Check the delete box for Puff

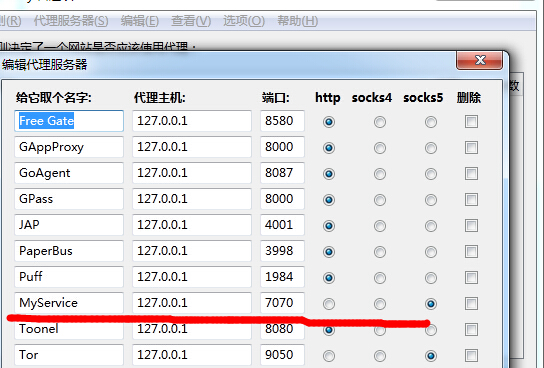(471, 277)
